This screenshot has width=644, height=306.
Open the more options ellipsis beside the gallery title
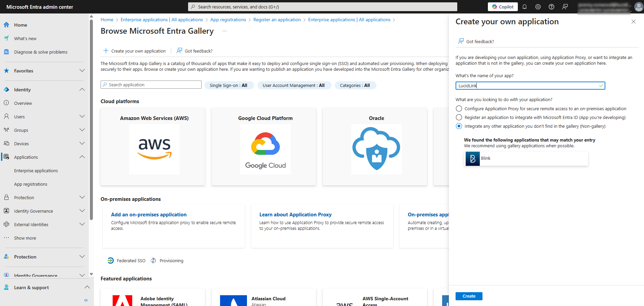tap(224, 31)
